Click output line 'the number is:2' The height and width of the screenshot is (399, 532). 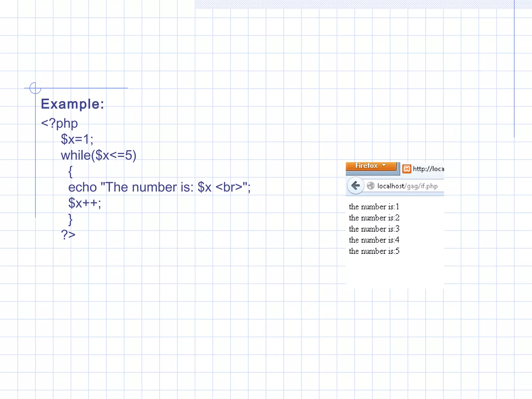coord(374,218)
